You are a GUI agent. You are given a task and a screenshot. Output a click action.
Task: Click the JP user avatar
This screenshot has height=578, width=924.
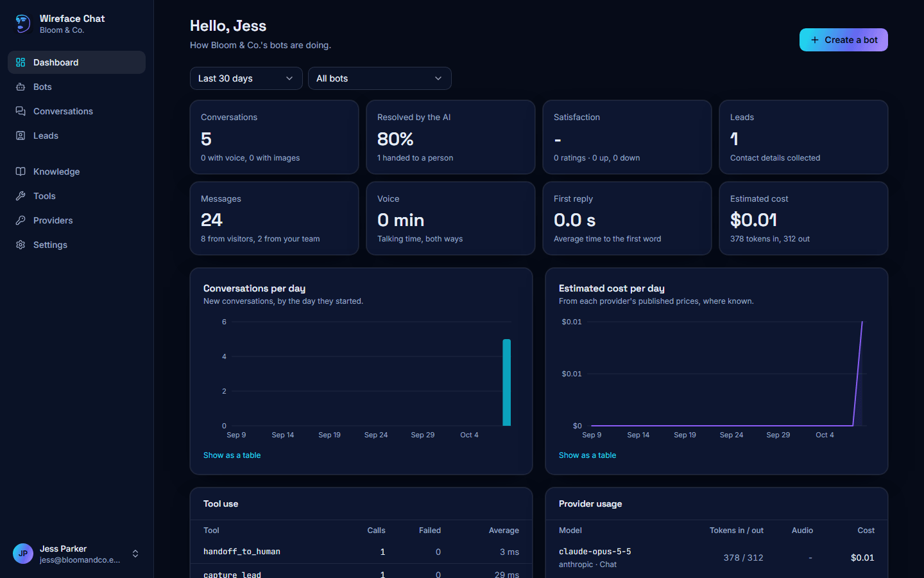(23, 554)
